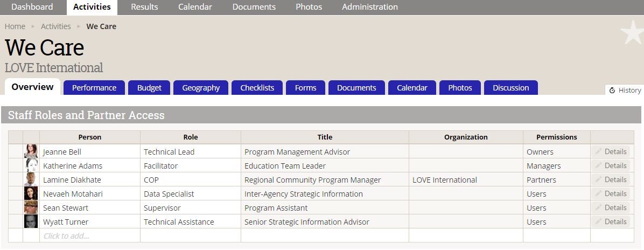Open the Discussion tab

pyautogui.click(x=510, y=88)
